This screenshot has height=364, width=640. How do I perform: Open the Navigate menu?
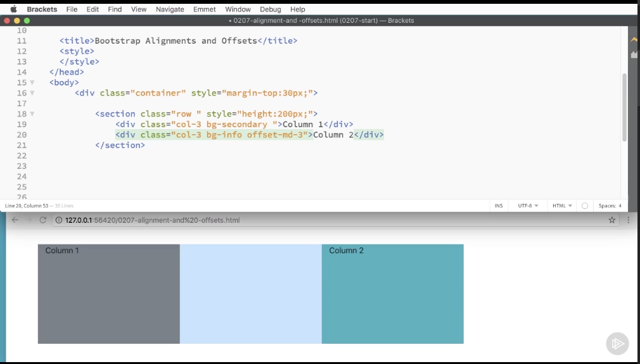[170, 9]
